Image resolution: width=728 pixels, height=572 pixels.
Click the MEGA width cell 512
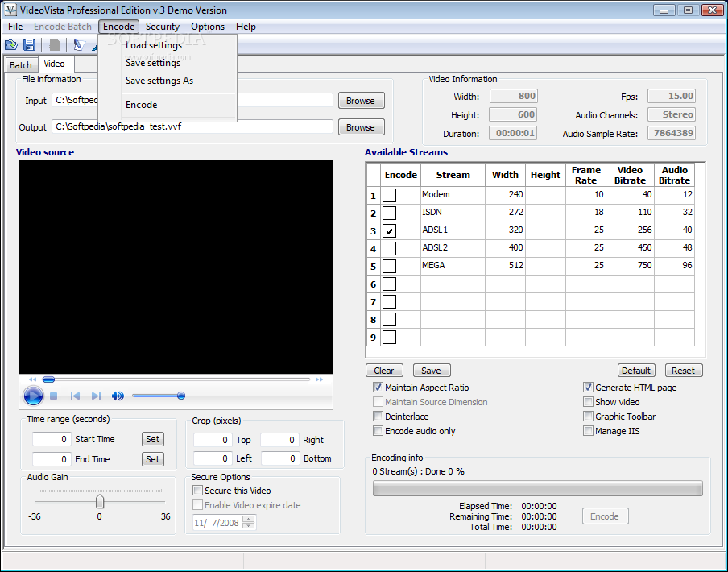pyautogui.click(x=505, y=266)
